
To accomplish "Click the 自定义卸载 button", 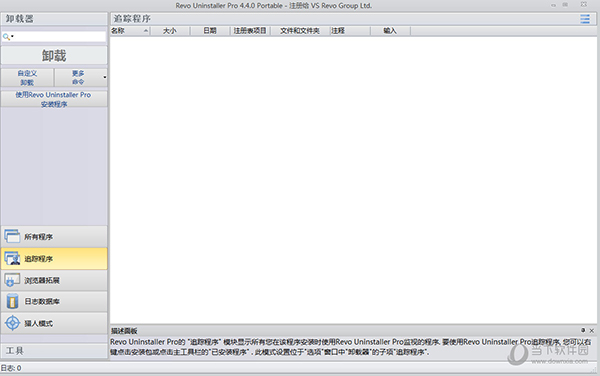I will (27, 78).
